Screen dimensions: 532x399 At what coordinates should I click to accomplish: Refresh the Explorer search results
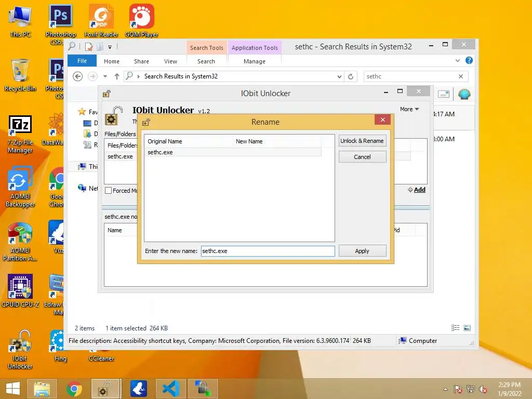click(351, 77)
